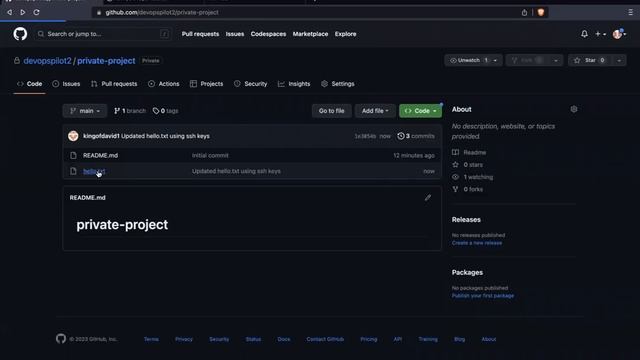Expand the Unwatch notification options arrow

click(496, 60)
